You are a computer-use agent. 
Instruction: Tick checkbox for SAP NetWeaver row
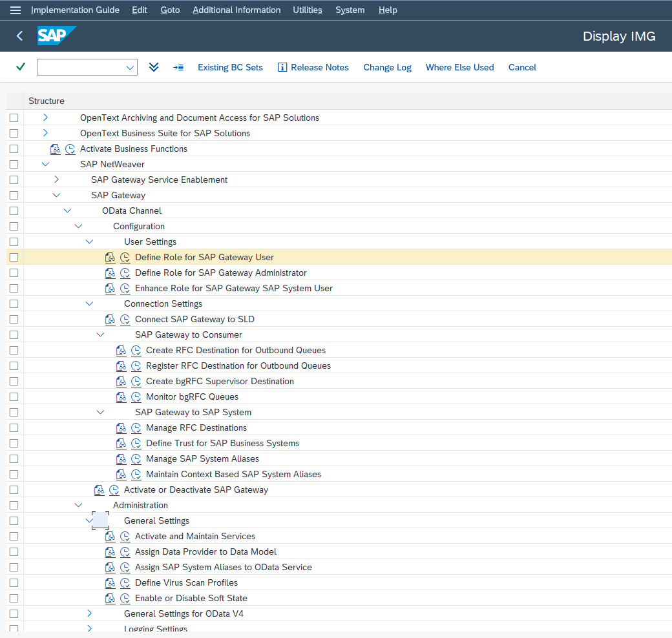[14, 165]
